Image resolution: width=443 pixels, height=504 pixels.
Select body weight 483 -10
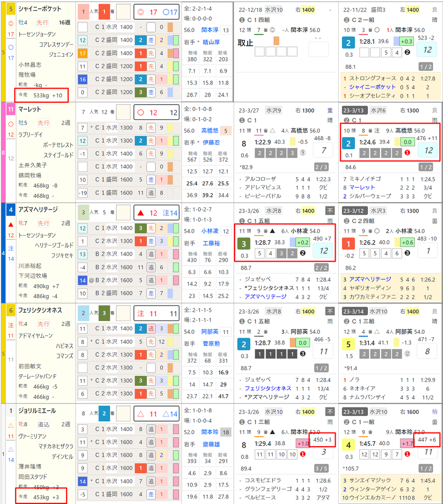click(x=427, y=239)
